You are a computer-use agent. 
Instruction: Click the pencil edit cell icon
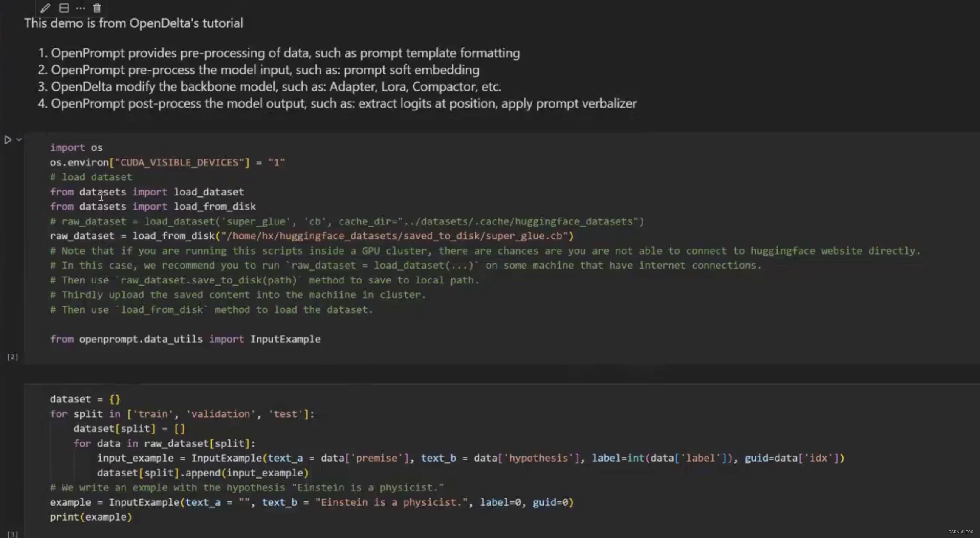(x=45, y=8)
